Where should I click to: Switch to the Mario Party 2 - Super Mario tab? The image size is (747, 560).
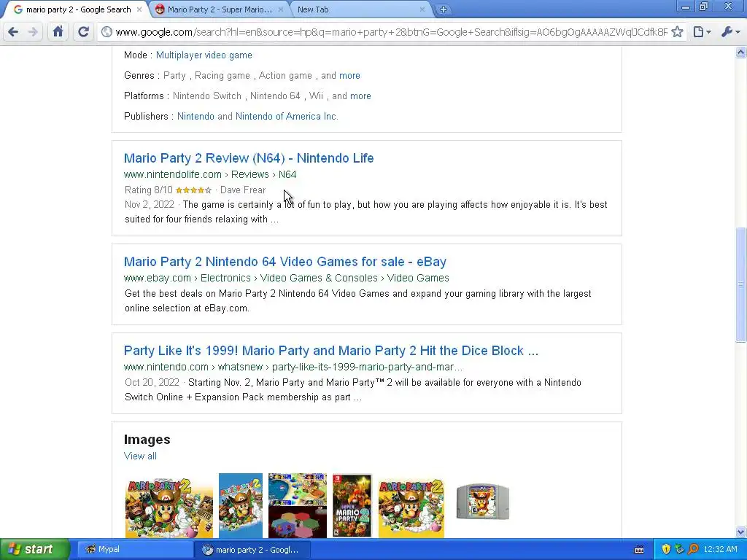(x=219, y=9)
